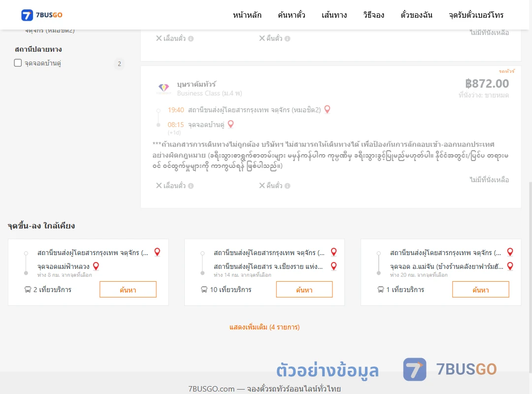Click the page vertical scrollbar
The image size is (532, 394).
point(530,277)
